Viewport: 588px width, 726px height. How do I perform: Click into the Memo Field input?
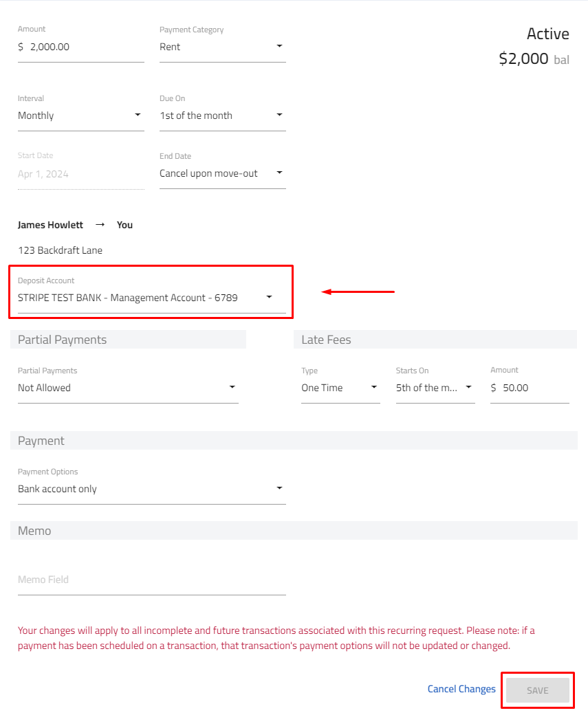pyautogui.click(x=151, y=580)
